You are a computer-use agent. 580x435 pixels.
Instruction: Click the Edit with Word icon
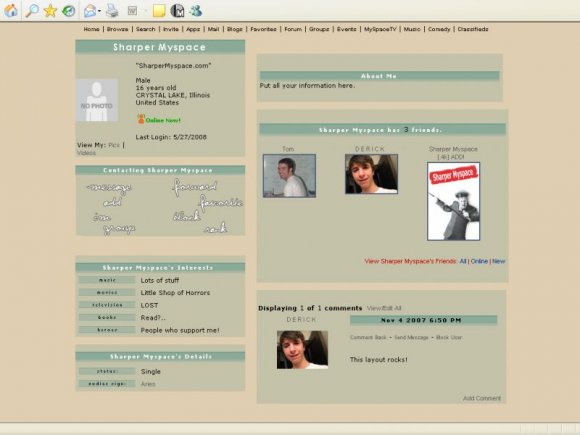(x=132, y=11)
